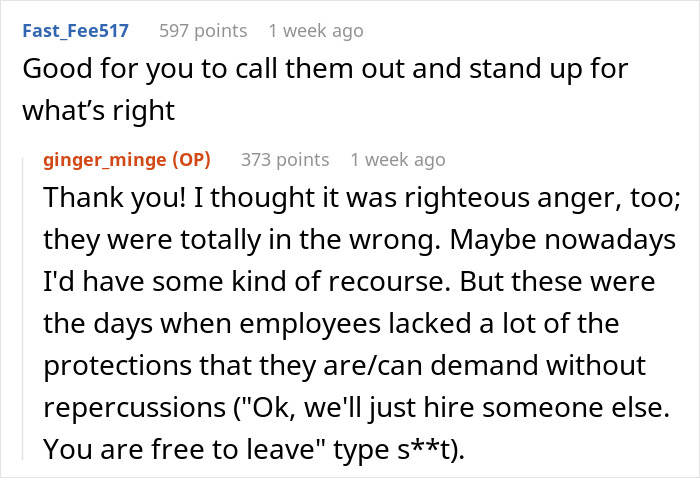Click the 'they were totally in the wrong' line
Viewport: 700px width, 478px height.
[x=359, y=240]
